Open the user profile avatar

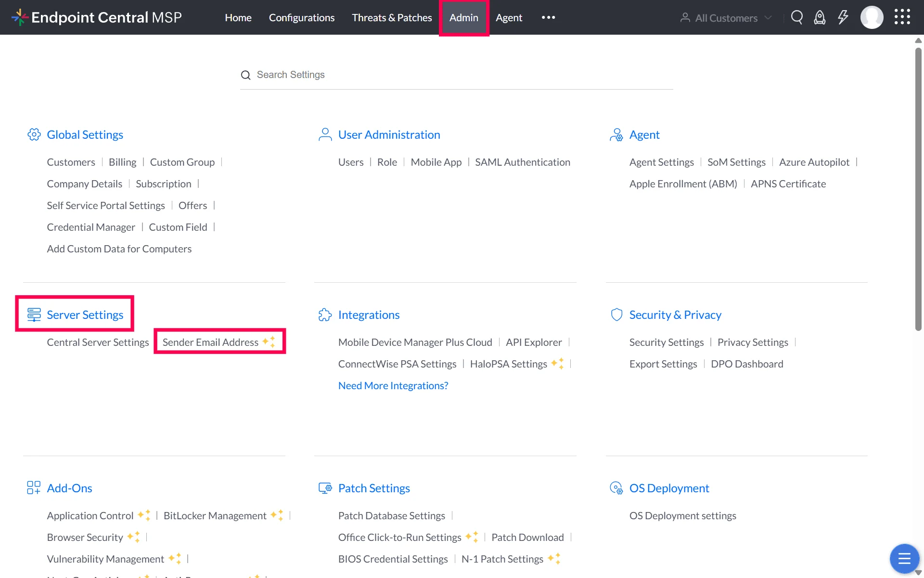(872, 18)
